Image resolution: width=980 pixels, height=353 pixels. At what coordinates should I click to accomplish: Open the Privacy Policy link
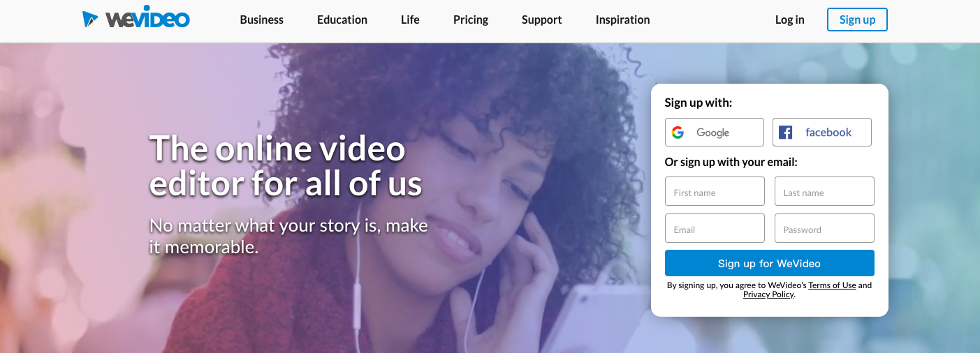768,294
